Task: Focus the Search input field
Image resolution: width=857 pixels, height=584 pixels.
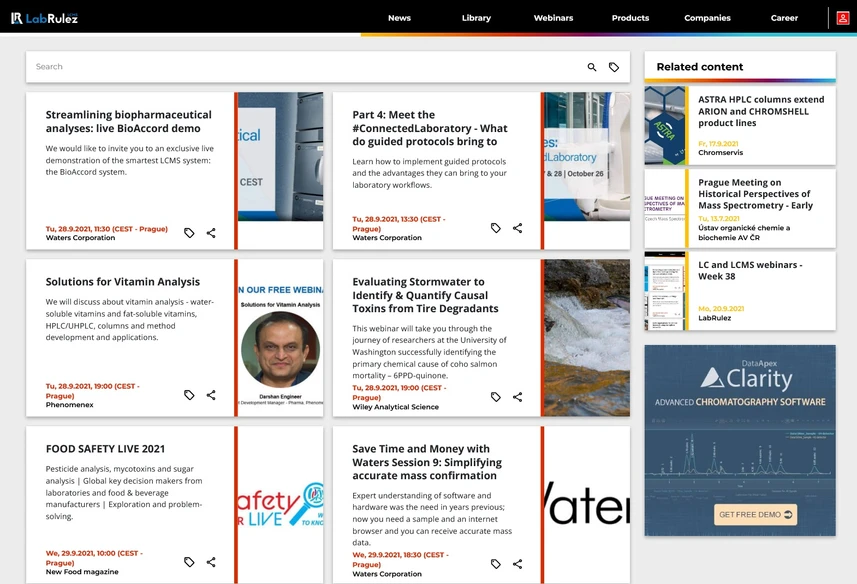Action: [x=306, y=67]
